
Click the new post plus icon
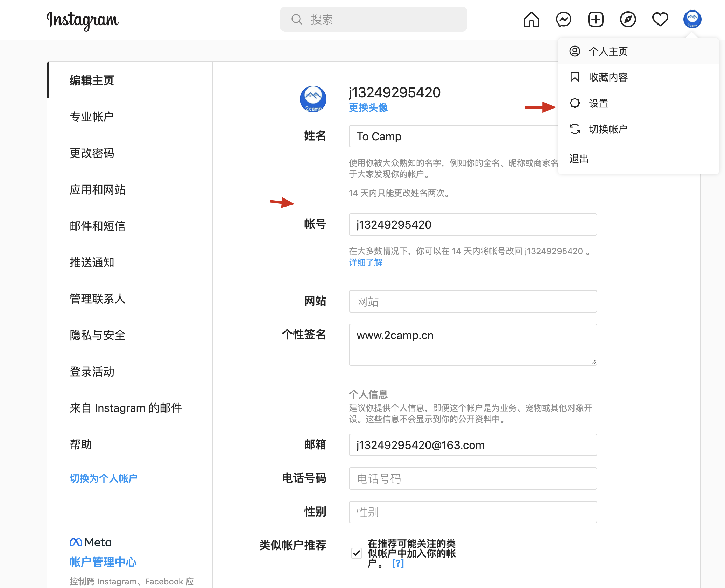coord(596,20)
